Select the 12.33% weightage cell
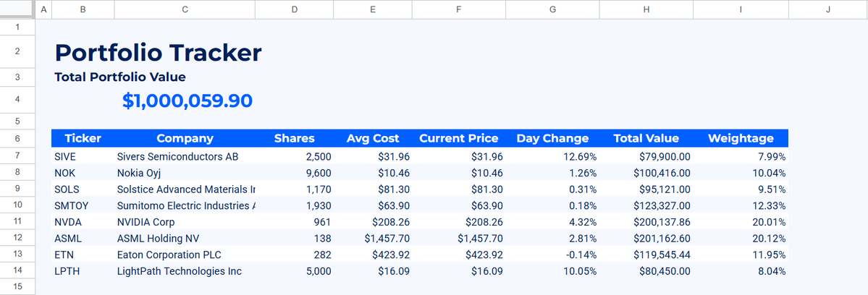Screen dimensions: 868x295 point(741,205)
